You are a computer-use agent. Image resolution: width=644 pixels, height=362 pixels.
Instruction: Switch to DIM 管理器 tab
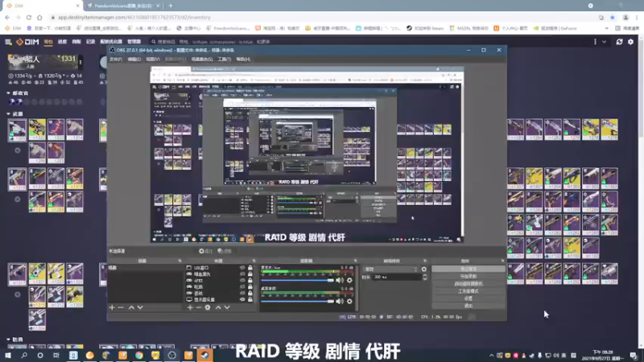(x=134, y=42)
